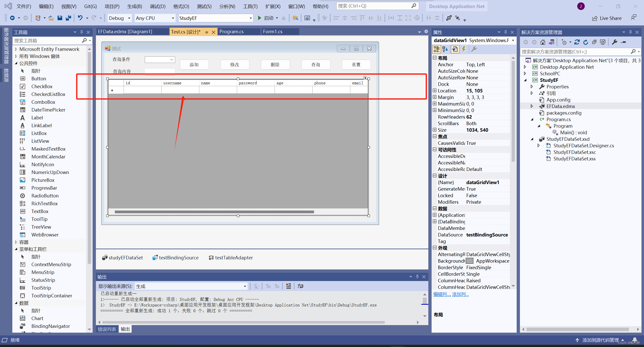Toggle Categorized view in Properties panel
Image resolution: width=644 pixels, height=347 pixels.
(x=436, y=49)
